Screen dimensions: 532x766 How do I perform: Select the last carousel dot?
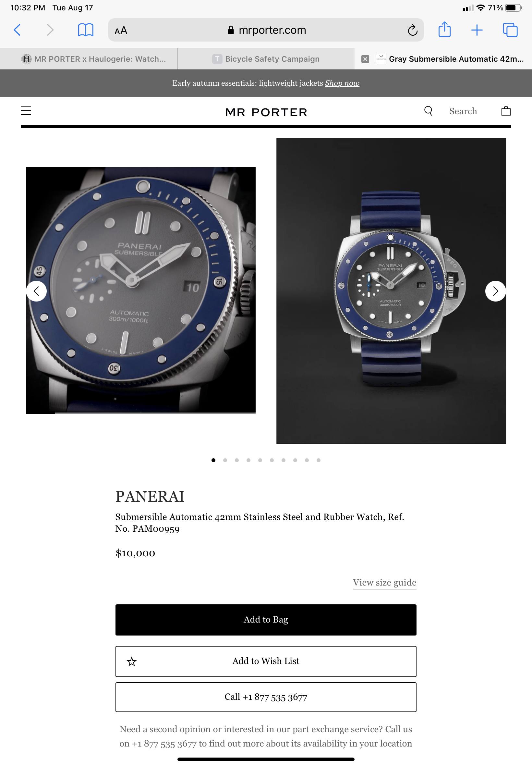coord(318,460)
